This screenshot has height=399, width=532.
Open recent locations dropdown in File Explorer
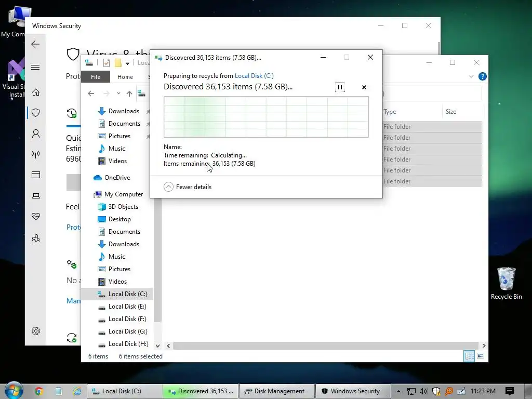pos(118,94)
